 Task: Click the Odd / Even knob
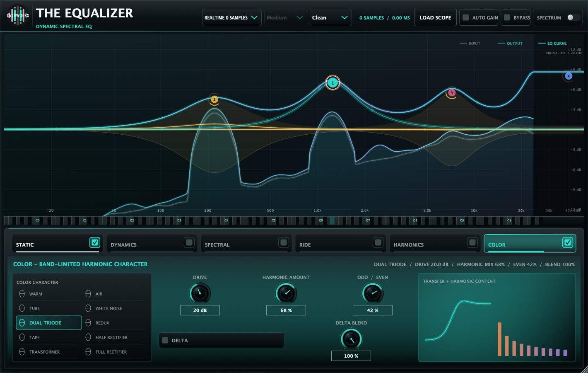[x=373, y=293]
